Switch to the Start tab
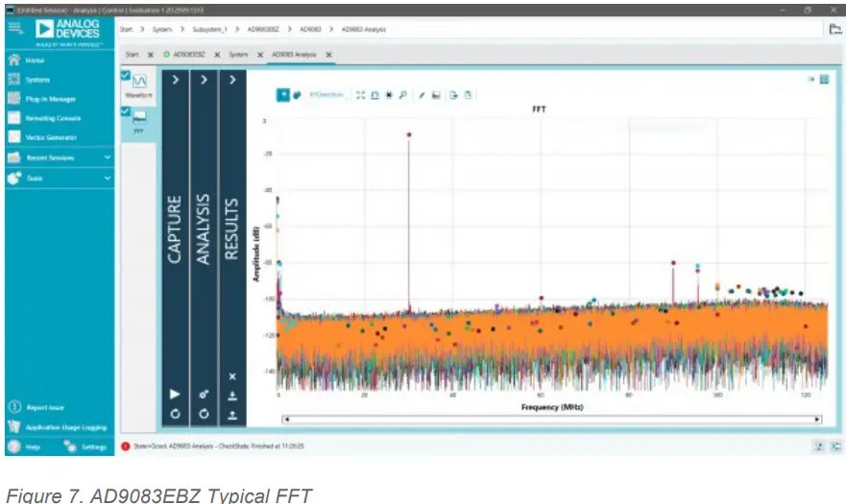This screenshot has height=504, width=846. click(x=132, y=55)
